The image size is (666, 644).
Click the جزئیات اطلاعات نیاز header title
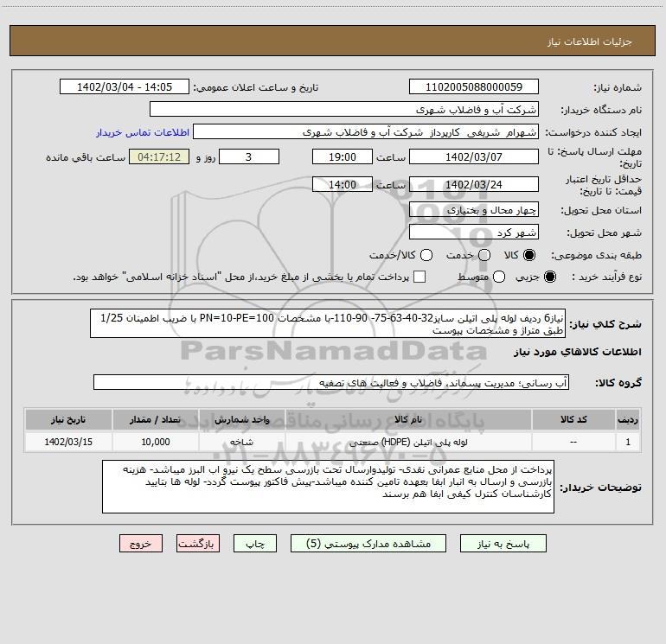[589, 41]
